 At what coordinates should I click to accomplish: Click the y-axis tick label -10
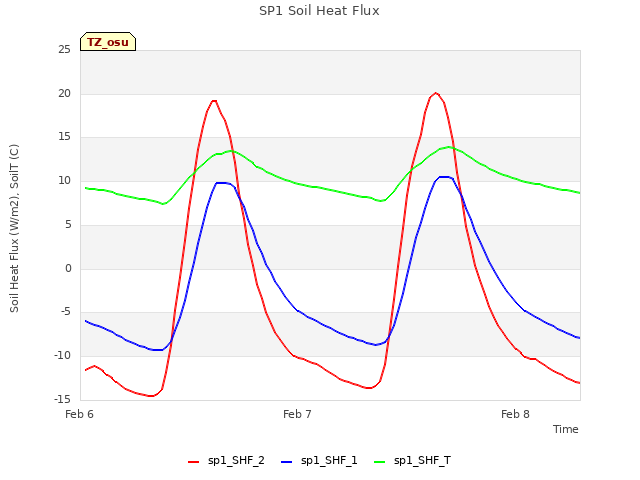coord(62,356)
